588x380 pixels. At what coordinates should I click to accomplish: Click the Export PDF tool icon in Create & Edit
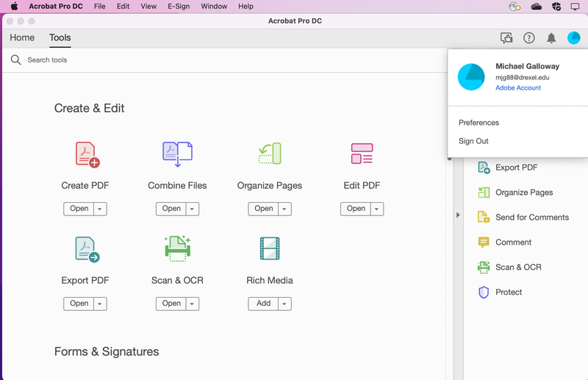(x=87, y=249)
